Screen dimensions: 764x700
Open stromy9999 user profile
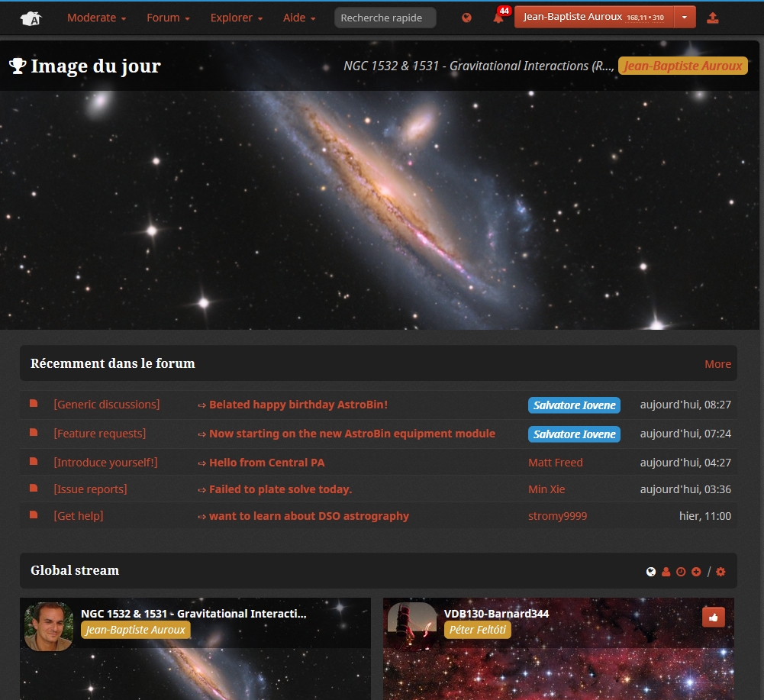(557, 516)
